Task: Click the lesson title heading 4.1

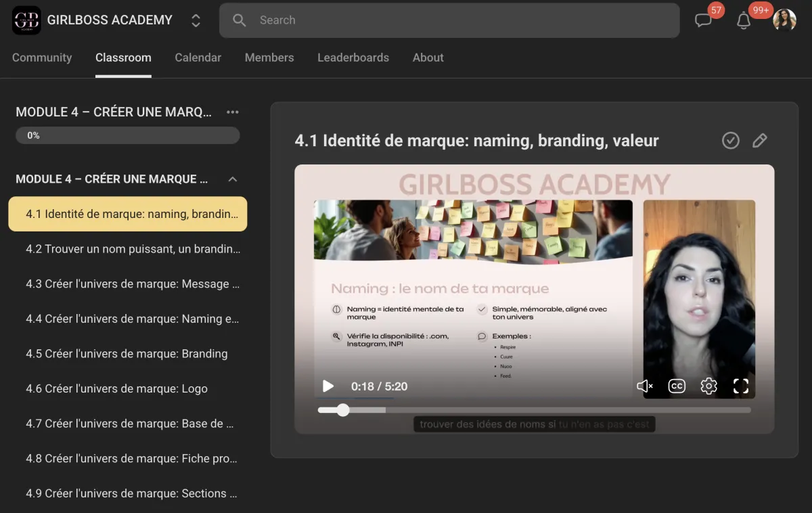Action: (x=476, y=141)
